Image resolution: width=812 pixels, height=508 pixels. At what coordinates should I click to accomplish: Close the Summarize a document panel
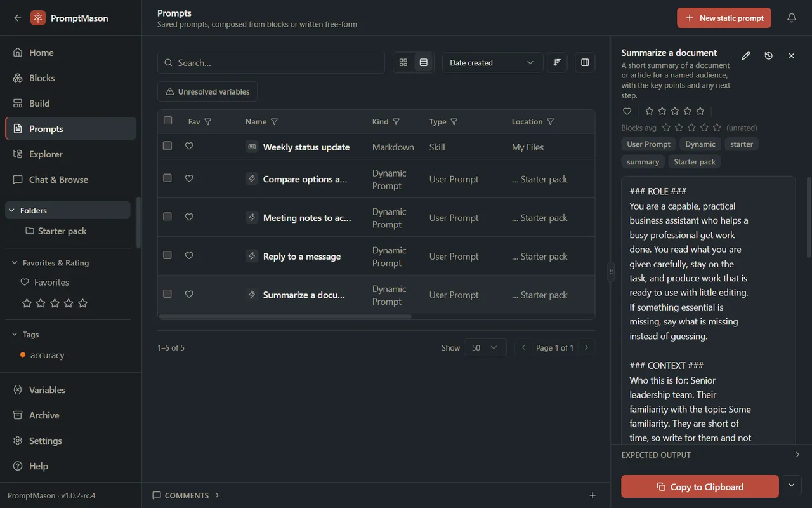pos(792,56)
